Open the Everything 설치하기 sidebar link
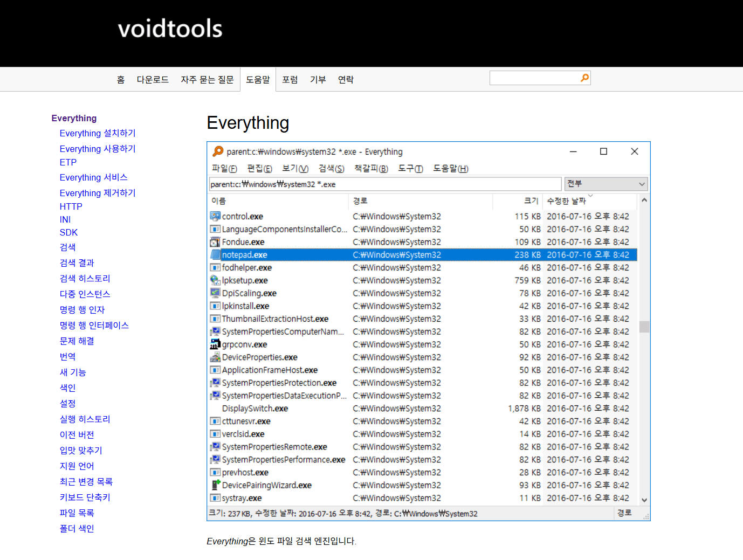Image resolution: width=743 pixels, height=560 pixels. pyautogui.click(x=98, y=133)
